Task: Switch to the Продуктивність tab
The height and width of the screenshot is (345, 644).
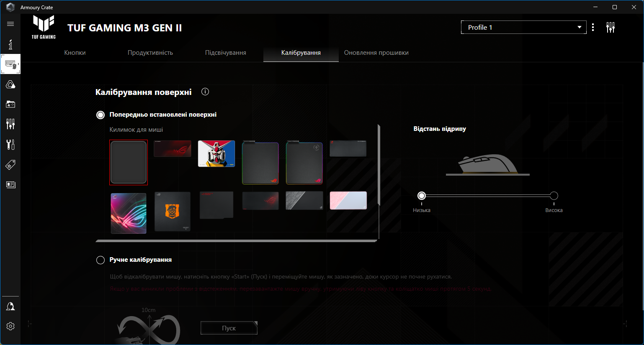Action: click(x=150, y=53)
